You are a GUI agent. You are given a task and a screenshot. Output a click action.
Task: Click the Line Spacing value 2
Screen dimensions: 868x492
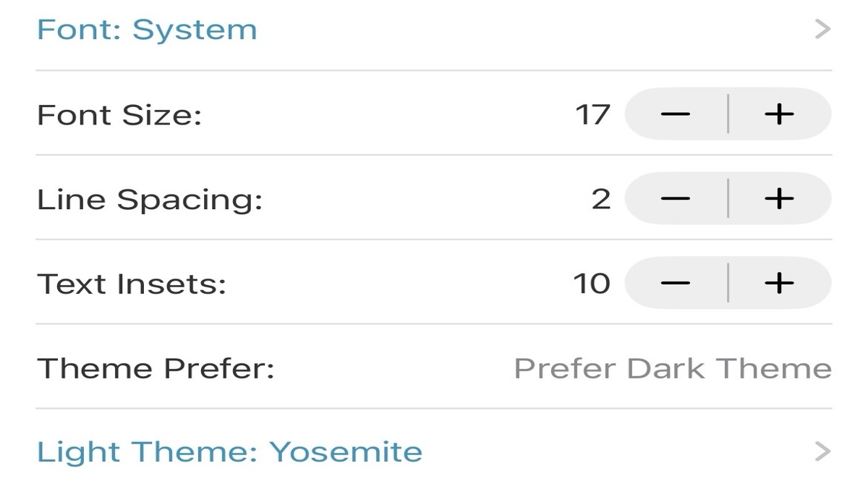point(601,198)
